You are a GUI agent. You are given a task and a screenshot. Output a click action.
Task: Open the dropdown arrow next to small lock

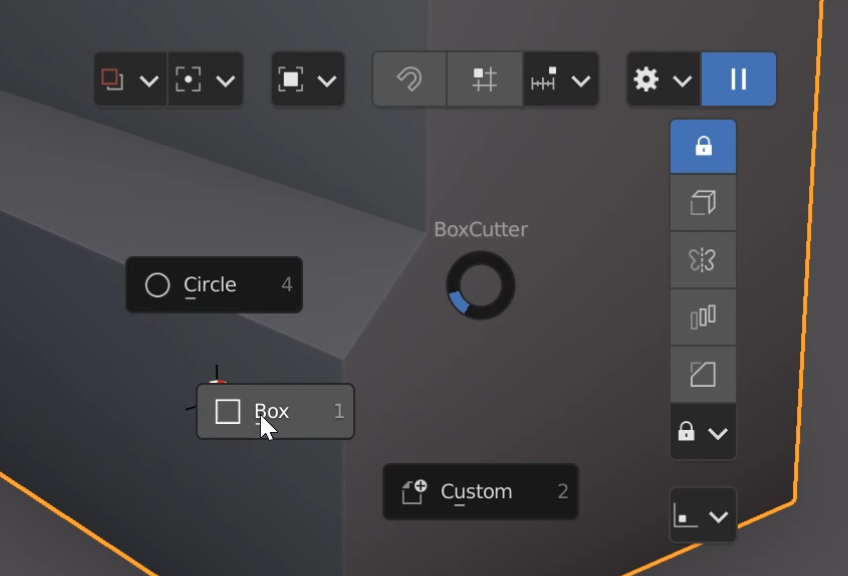(718, 433)
